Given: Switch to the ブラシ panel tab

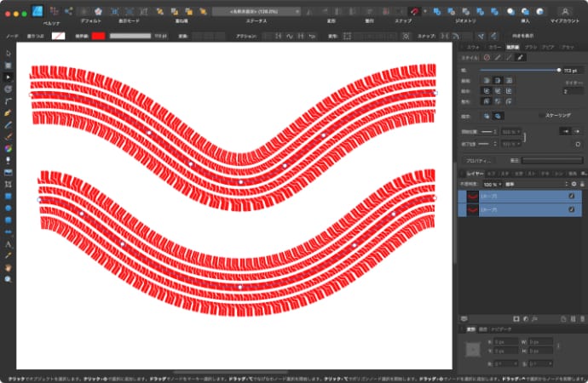Looking at the screenshot, I should click(x=529, y=48).
